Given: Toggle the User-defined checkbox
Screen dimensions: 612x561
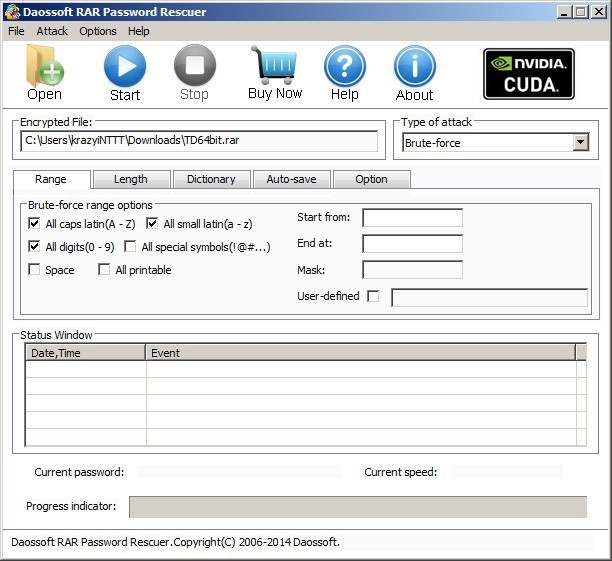Looking at the screenshot, I should click(373, 296).
